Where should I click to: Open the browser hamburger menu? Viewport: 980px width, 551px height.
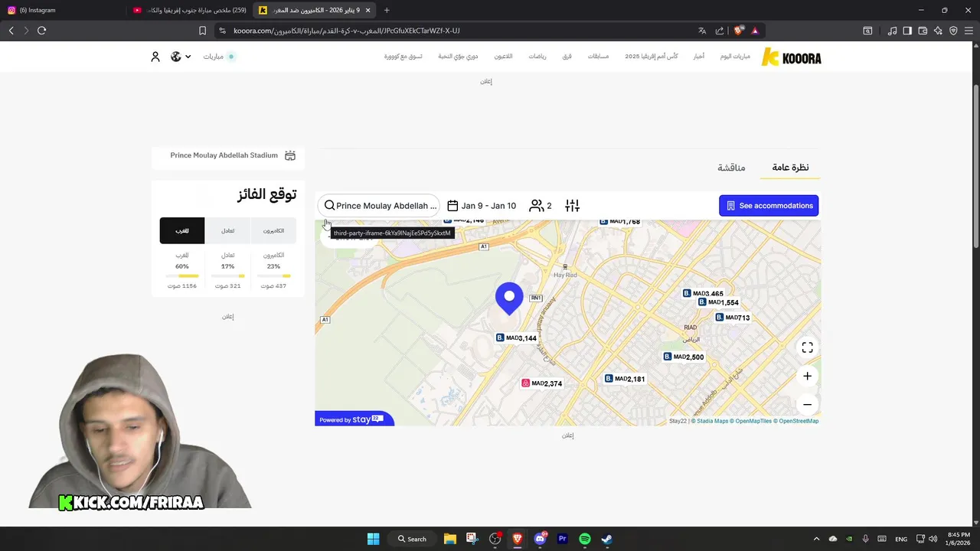(x=969, y=31)
